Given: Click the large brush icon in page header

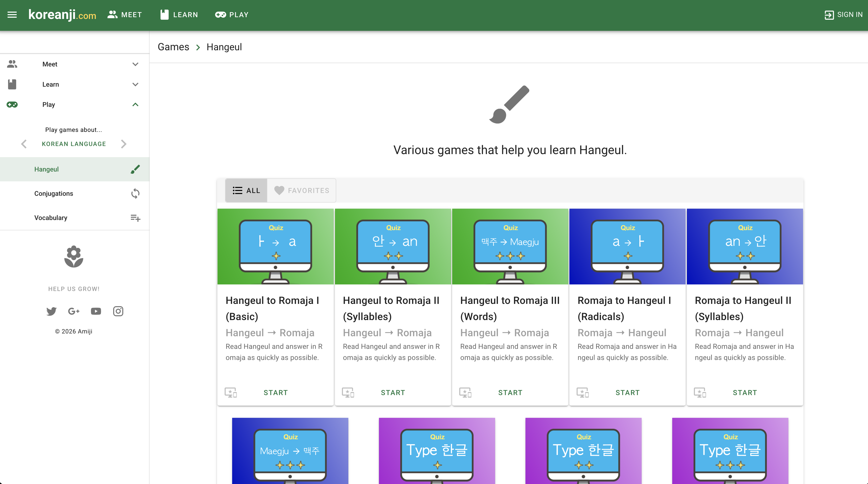Looking at the screenshot, I should click(510, 104).
